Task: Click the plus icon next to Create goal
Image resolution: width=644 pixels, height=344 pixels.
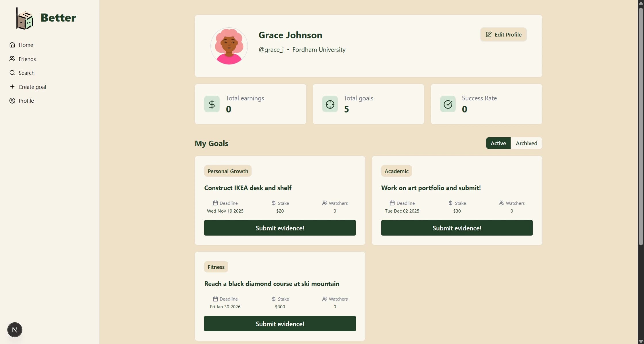Action: click(12, 87)
